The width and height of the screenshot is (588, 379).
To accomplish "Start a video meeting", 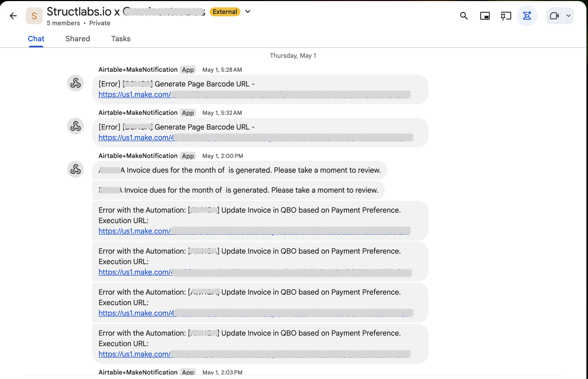I will [554, 16].
